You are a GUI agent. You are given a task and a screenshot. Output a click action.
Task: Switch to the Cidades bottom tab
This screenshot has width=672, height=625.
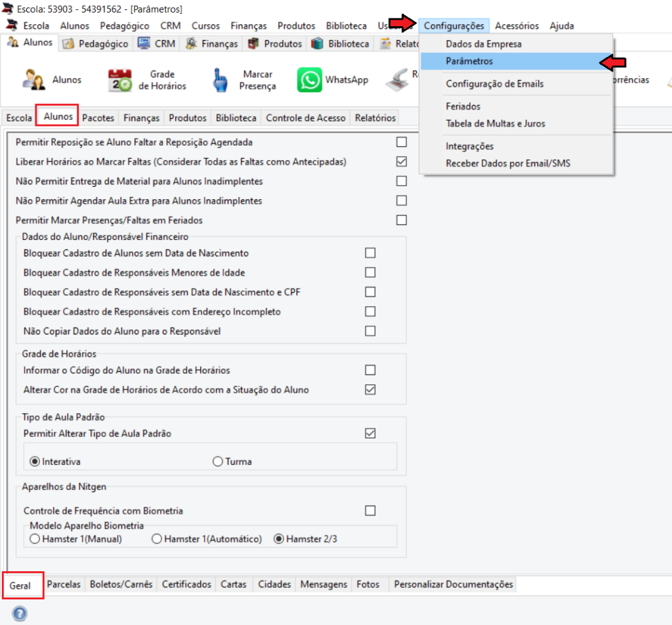point(274,584)
